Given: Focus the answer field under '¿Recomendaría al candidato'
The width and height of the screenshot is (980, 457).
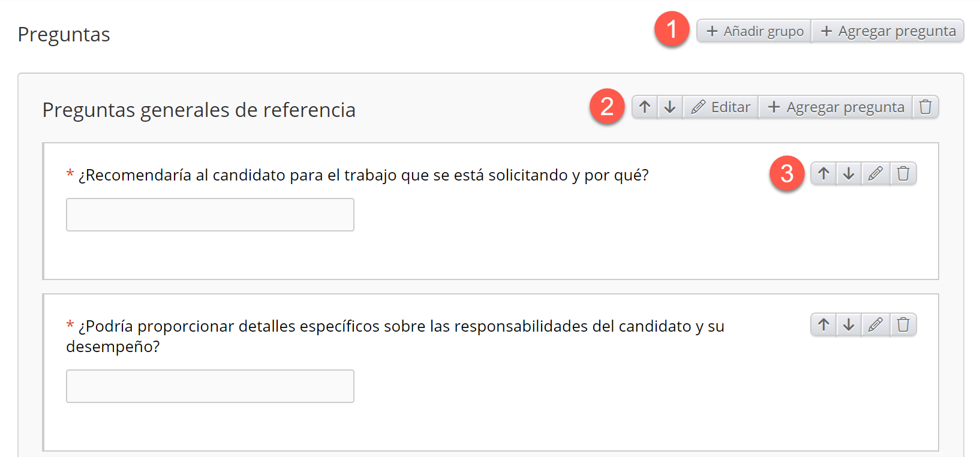Looking at the screenshot, I should [x=210, y=215].
